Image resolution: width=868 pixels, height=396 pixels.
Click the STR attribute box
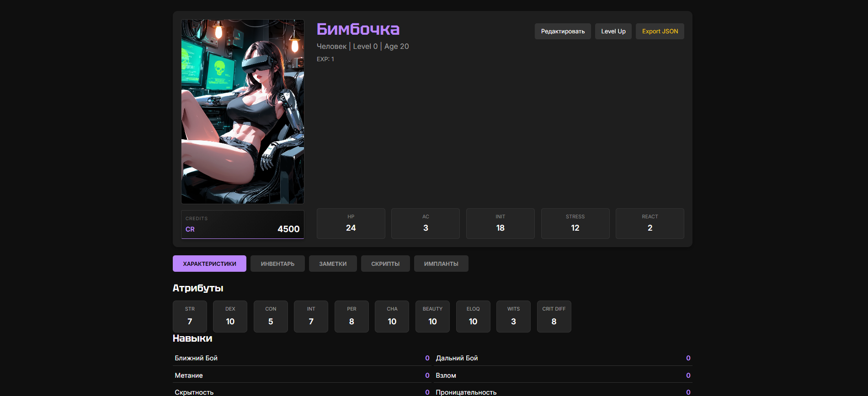190,316
